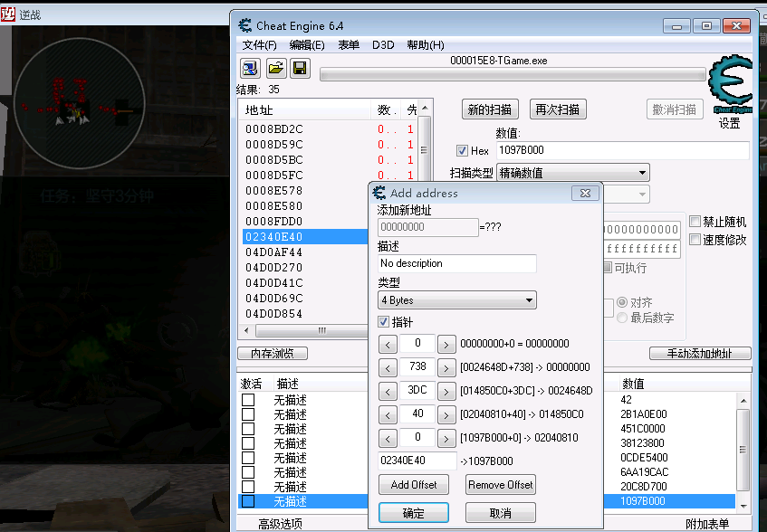Open the D3D menu

click(383, 45)
